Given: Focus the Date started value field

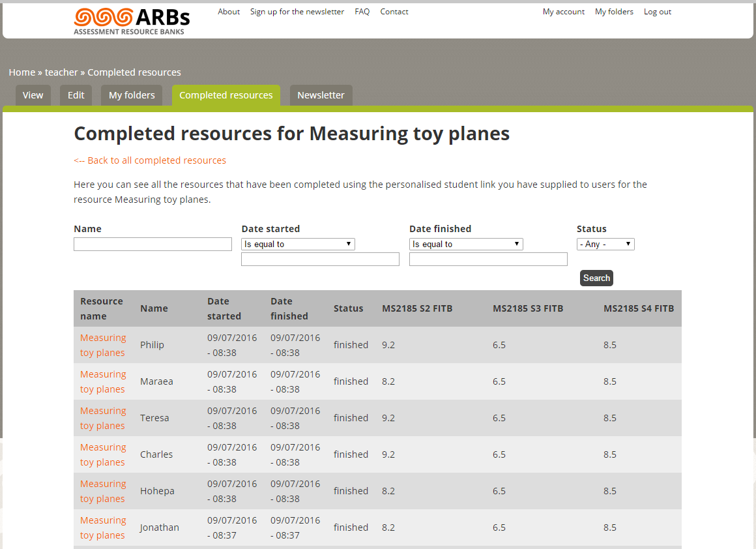Looking at the screenshot, I should point(320,259).
